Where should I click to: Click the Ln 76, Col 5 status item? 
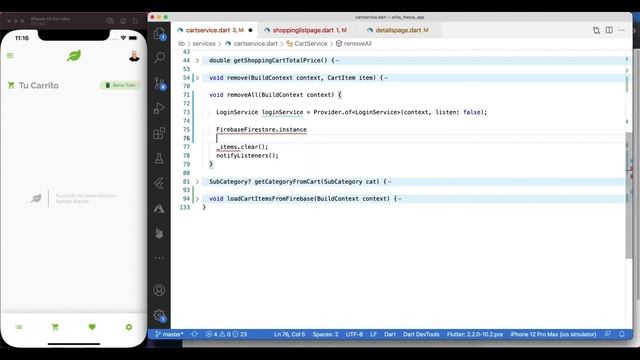coord(289,334)
